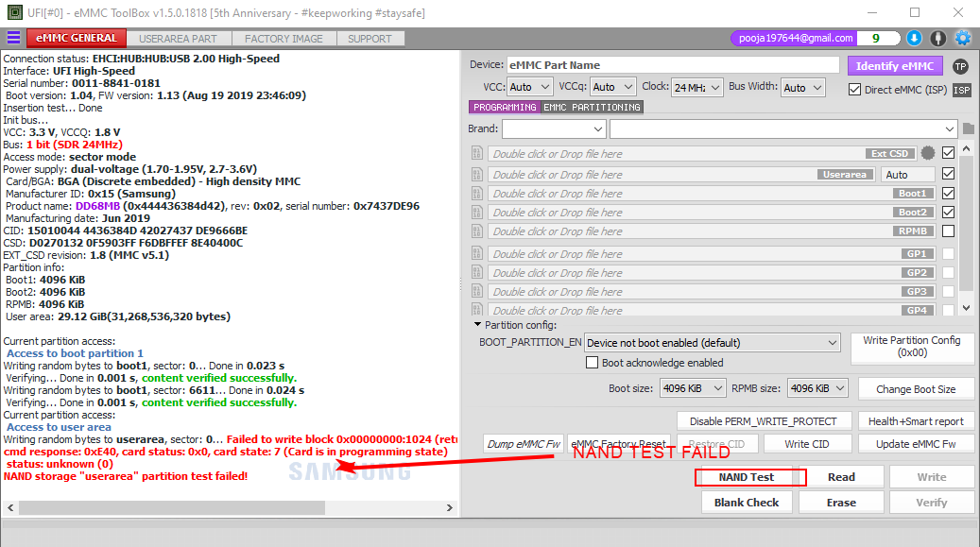The width and height of the screenshot is (980, 547).
Task: Click the blue download updates icon
Action: coord(914,38)
